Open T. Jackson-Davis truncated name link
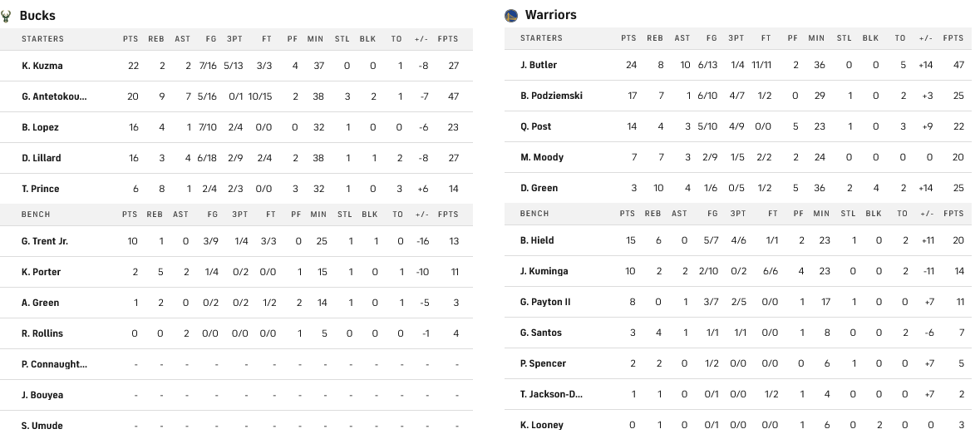This screenshot has height=439, width=980. [551, 394]
